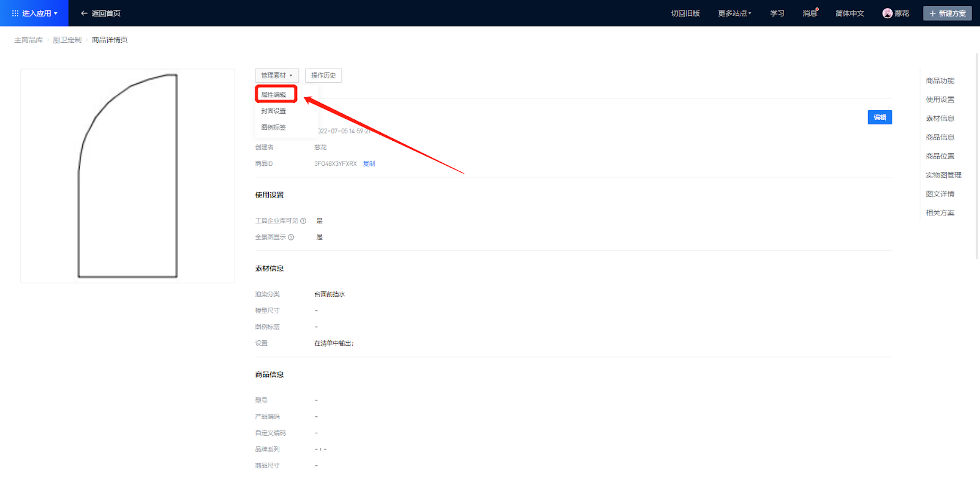The width and height of the screenshot is (980, 478).
Task: Click the 商品信息 section heading
Action: (269, 375)
